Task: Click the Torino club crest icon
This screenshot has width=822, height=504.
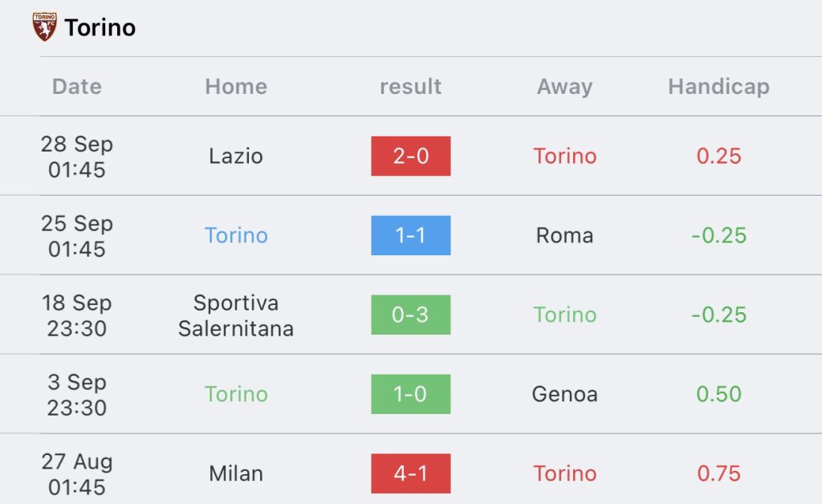Action: (45, 26)
